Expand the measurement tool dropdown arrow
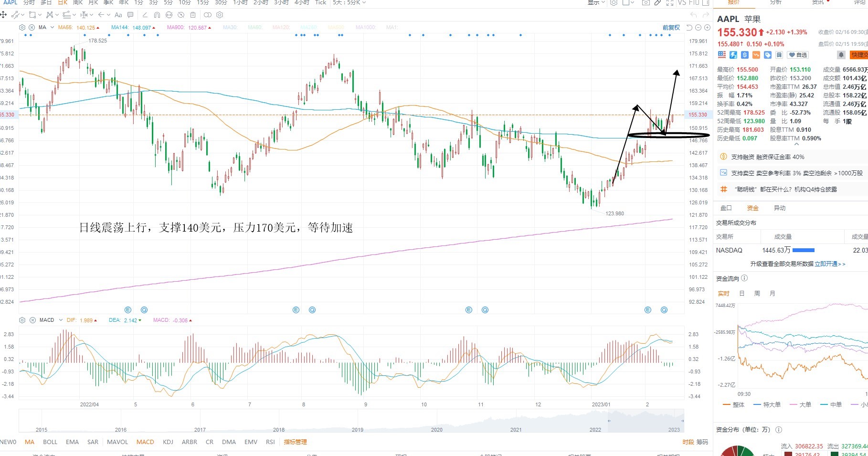 click(x=91, y=15)
